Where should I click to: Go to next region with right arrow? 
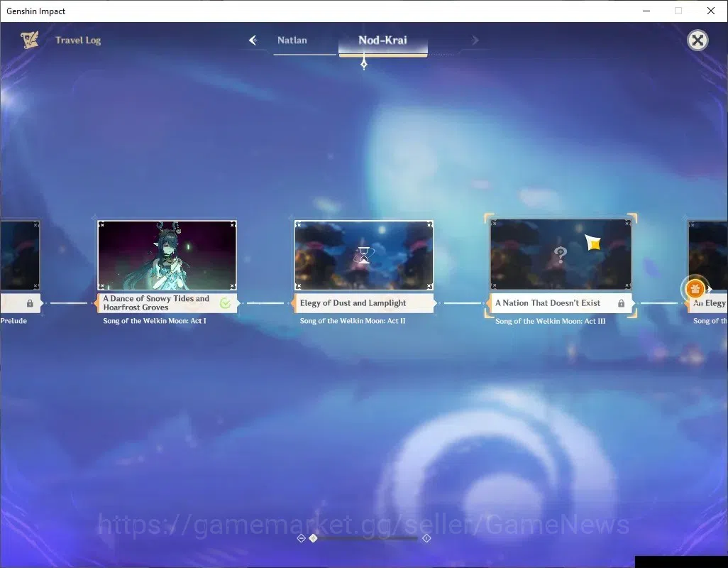(x=475, y=40)
